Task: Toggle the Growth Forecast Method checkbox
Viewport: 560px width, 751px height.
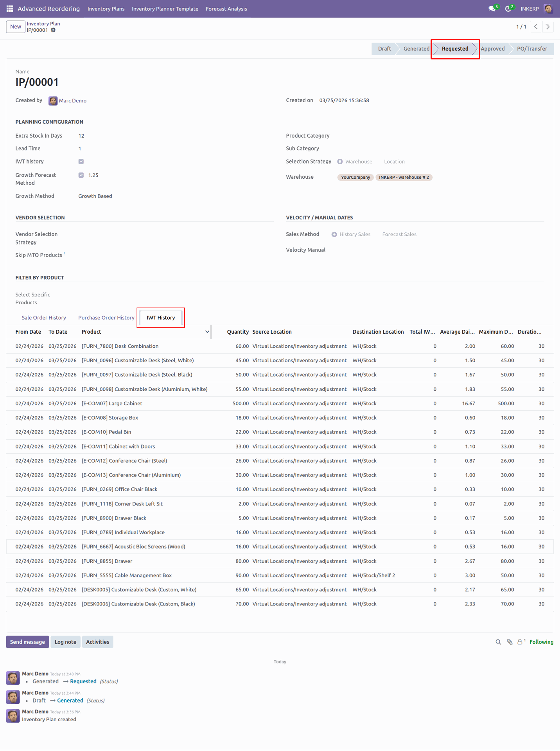Action: click(81, 175)
